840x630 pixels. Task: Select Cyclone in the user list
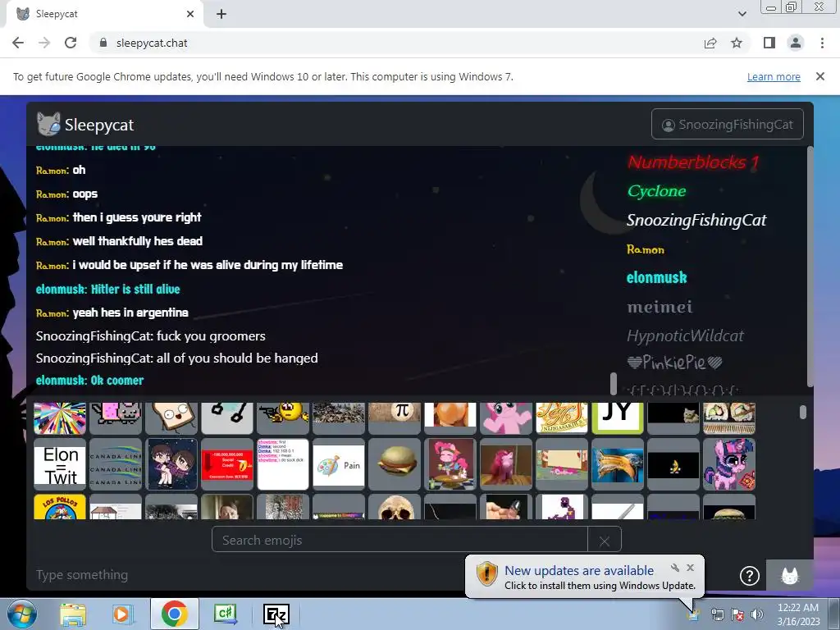tap(656, 190)
